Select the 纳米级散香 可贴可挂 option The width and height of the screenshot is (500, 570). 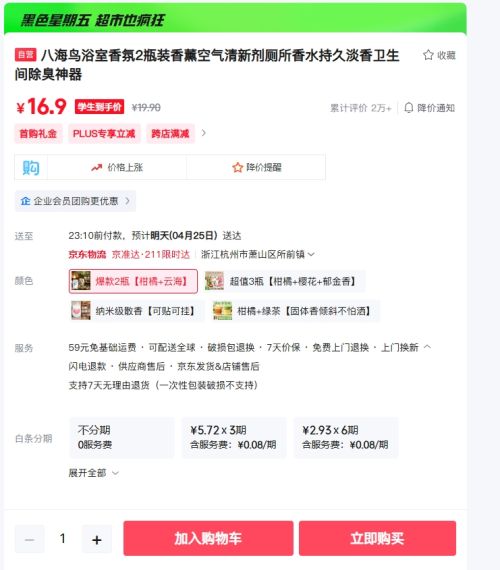[x=136, y=311]
